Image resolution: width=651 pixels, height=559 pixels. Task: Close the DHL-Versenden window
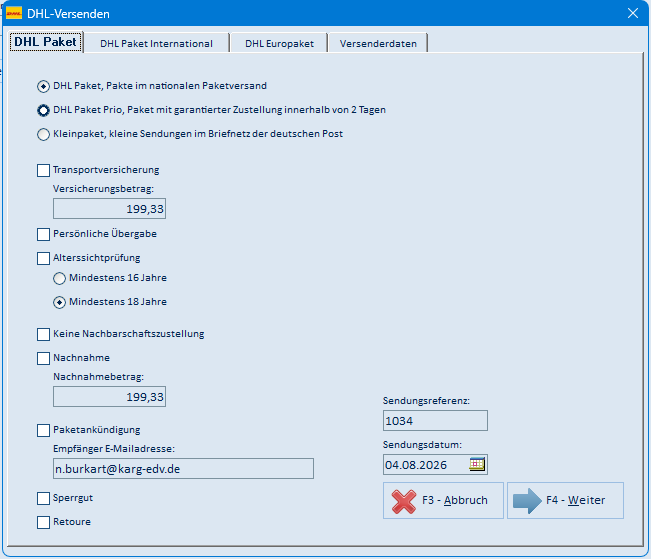pos(633,13)
